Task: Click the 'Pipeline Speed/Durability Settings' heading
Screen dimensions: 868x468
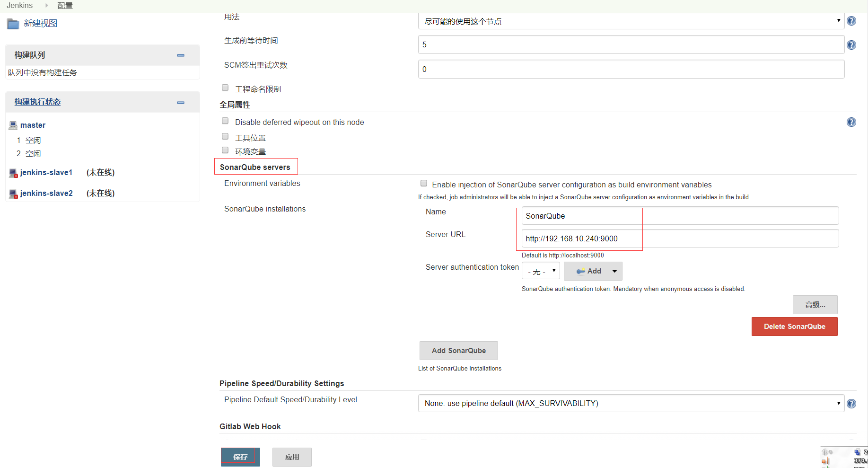Action: [282, 383]
